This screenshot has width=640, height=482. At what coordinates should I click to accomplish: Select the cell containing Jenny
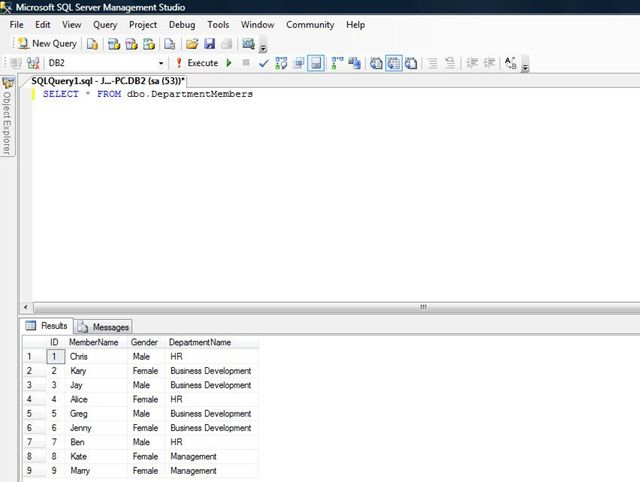pos(97,428)
